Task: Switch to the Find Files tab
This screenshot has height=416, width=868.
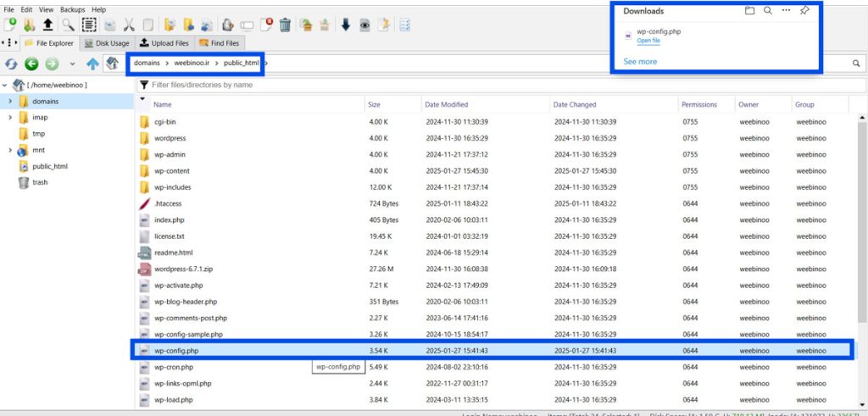Action: tap(220, 43)
